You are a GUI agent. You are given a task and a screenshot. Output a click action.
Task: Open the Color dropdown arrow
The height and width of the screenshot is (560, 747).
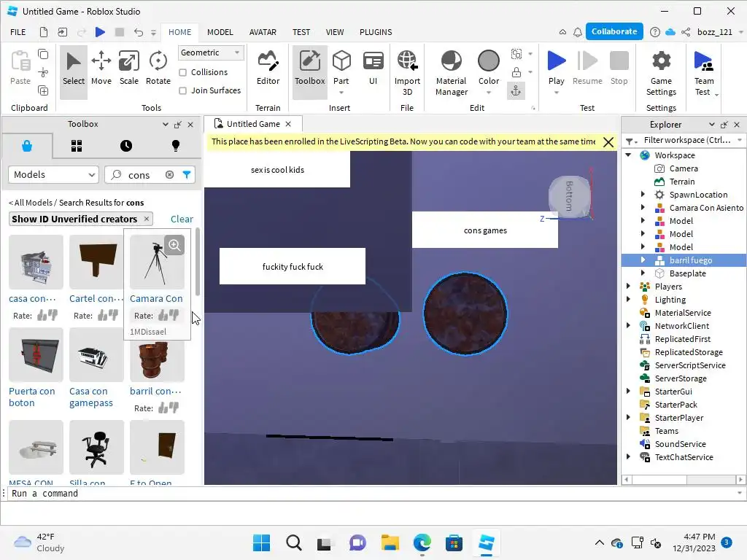point(489,93)
